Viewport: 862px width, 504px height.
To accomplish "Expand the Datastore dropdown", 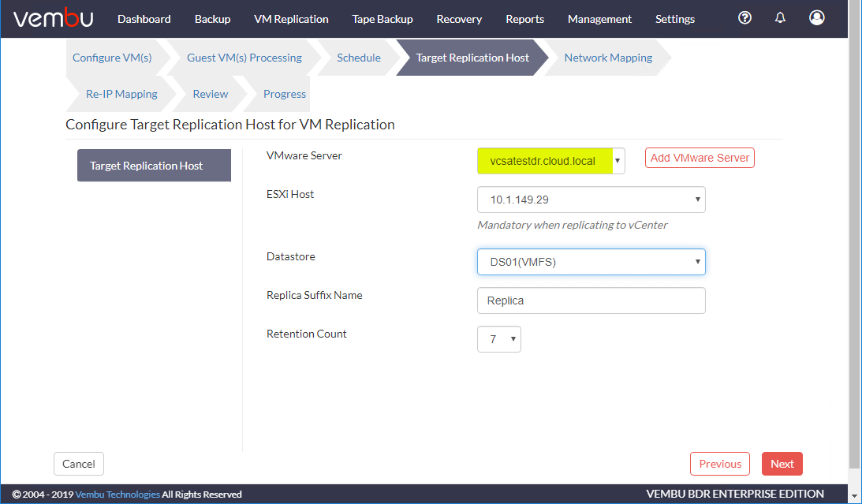I will [x=591, y=262].
